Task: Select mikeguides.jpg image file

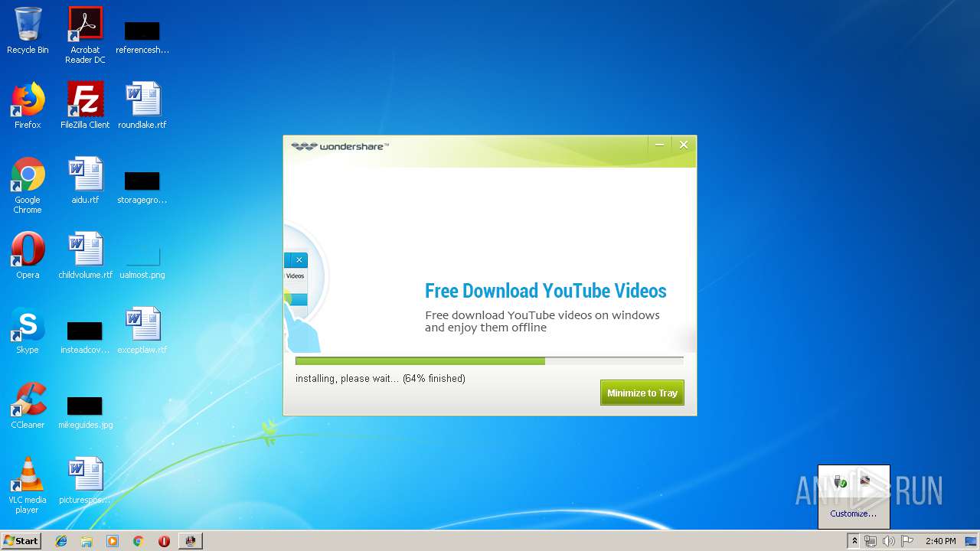Action: tap(85, 412)
